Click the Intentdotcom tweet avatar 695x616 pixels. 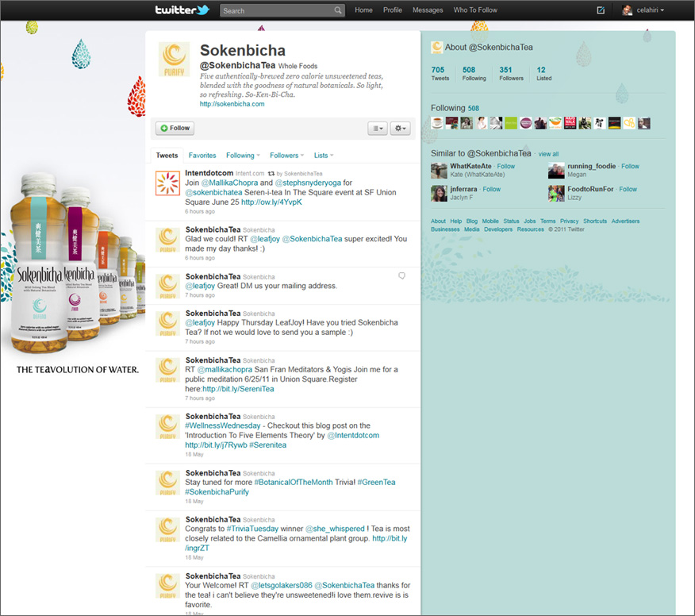pos(167,183)
